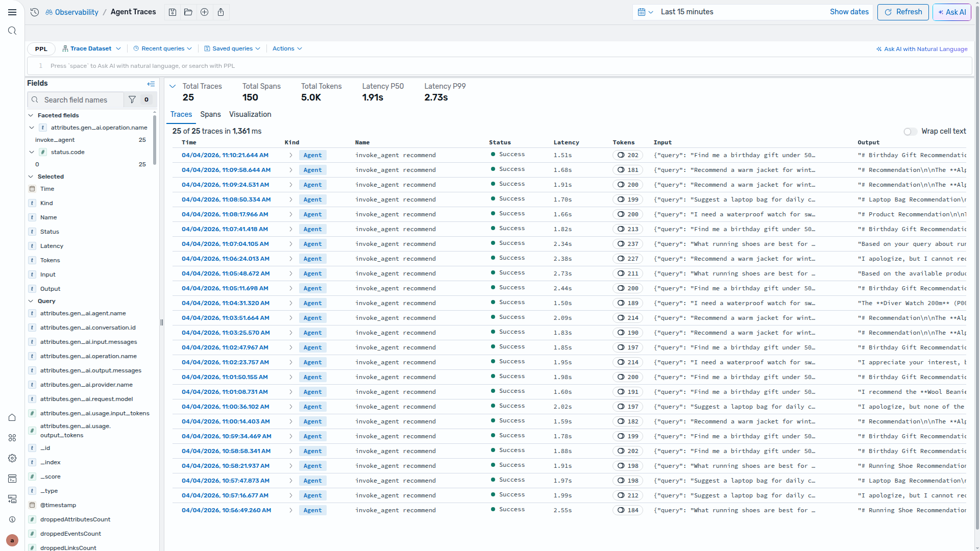Image resolution: width=980 pixels, height=551 pixels.
Task: Click the Search field names box
Action: click(x=76, y=100)
